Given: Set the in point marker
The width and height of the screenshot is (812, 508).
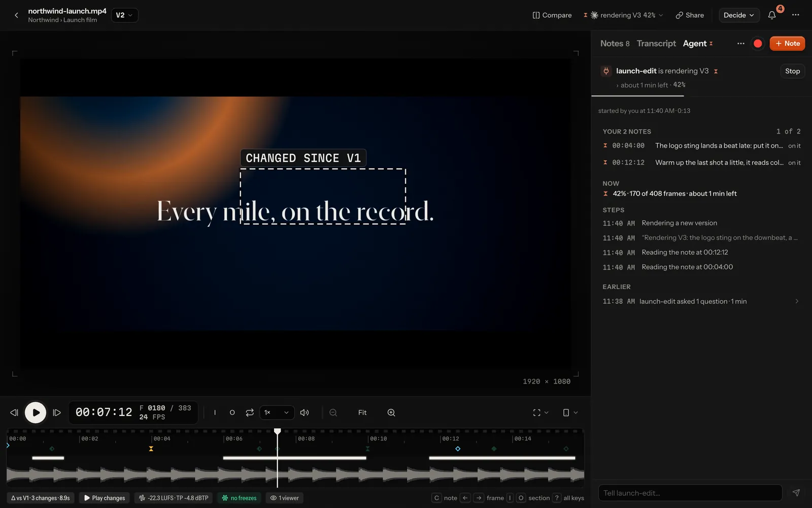Looking at the screenshot, I should click(215, 412).
